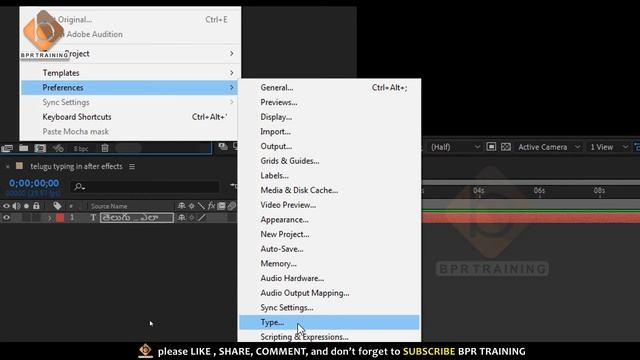Click the Audio speaker column header icon

coord(16,206)
